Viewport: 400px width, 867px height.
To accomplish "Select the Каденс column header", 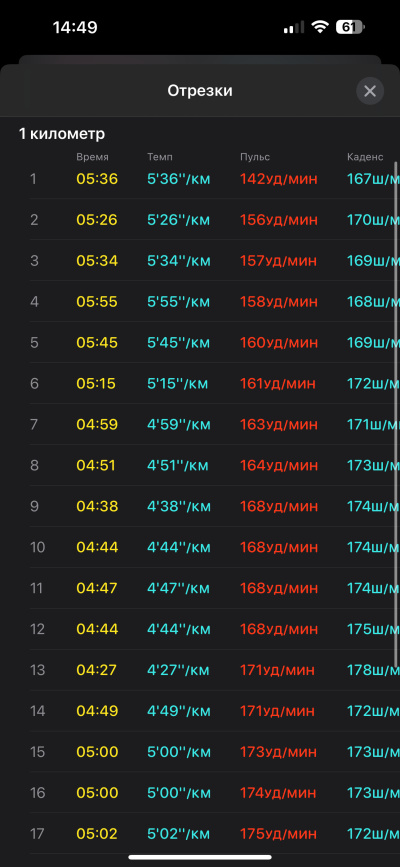I will point(365,157).
